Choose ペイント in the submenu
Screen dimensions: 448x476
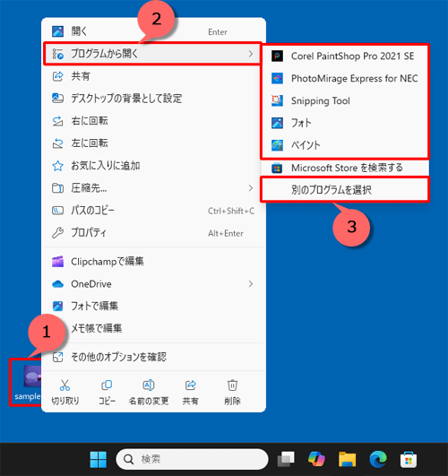[x=345, y=145]
